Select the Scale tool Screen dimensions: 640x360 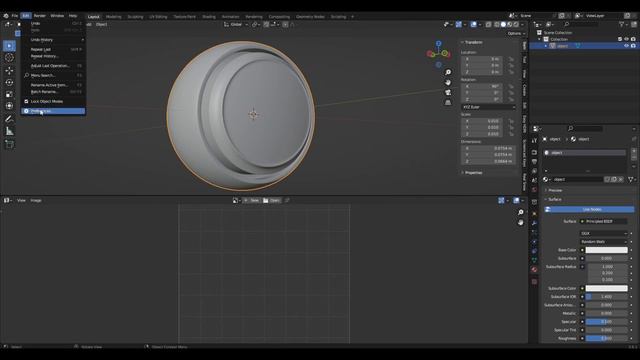[9, 94]
